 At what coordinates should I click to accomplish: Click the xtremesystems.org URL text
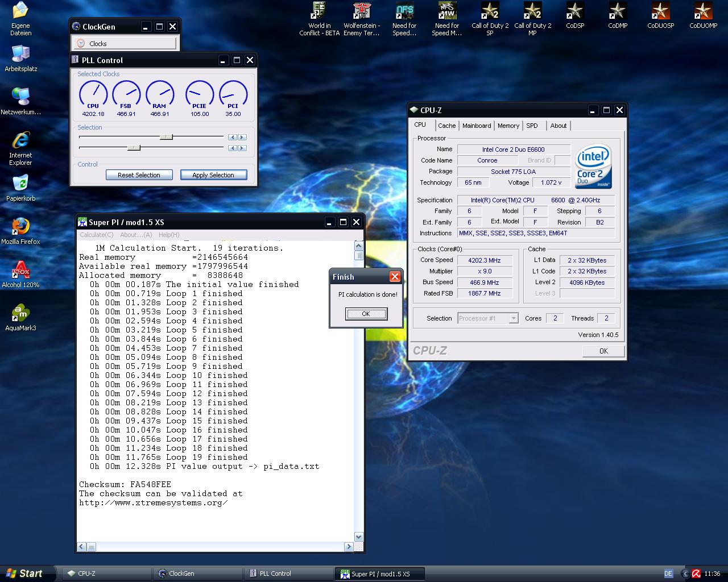click(154, 502)
